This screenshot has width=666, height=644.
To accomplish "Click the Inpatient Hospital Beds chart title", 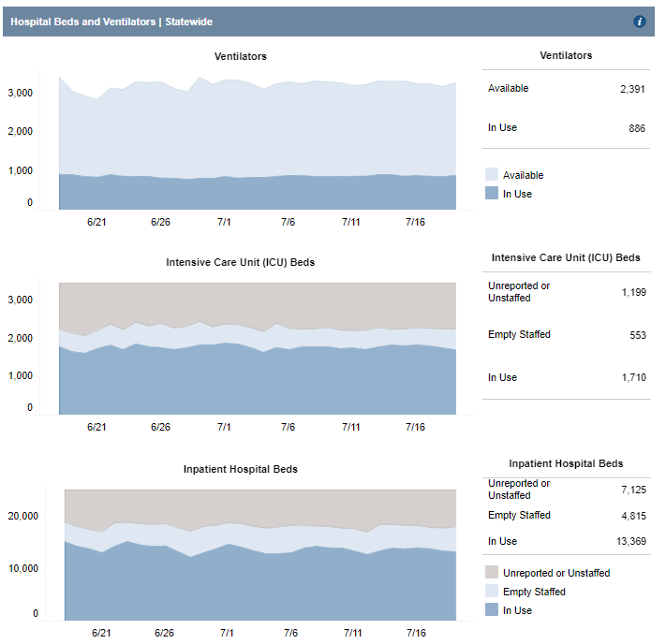I will 241,469.
